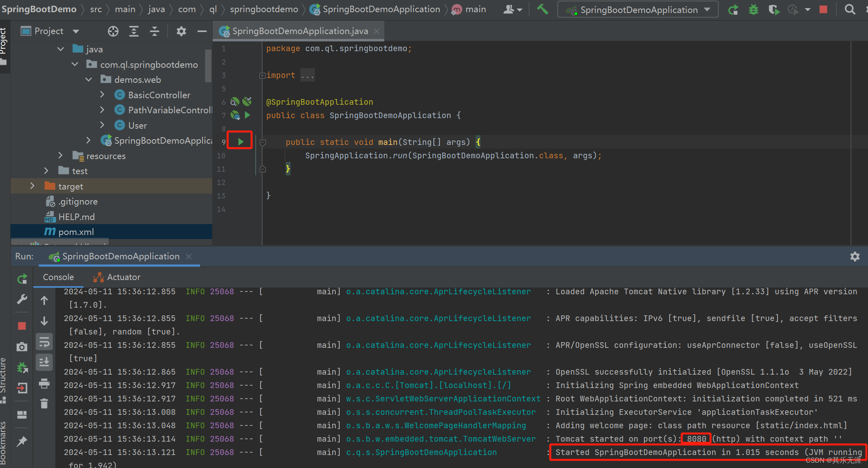Image resolution: width=868 pixels, height=468 pixels.
Task: Click run gutter arrow on class declaration line
Action: point(247,115)
